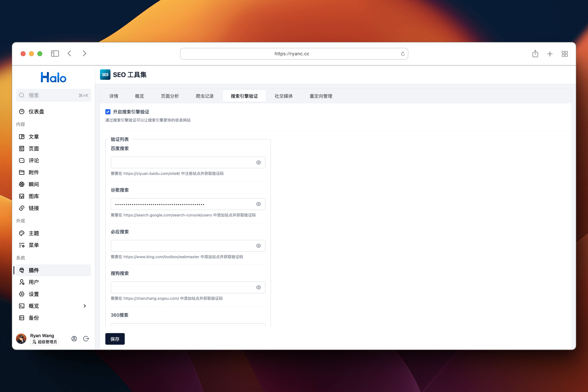Switch to the 详情 tab
Viewport: 588px width, 392px height.
click(x=114, y=96)
